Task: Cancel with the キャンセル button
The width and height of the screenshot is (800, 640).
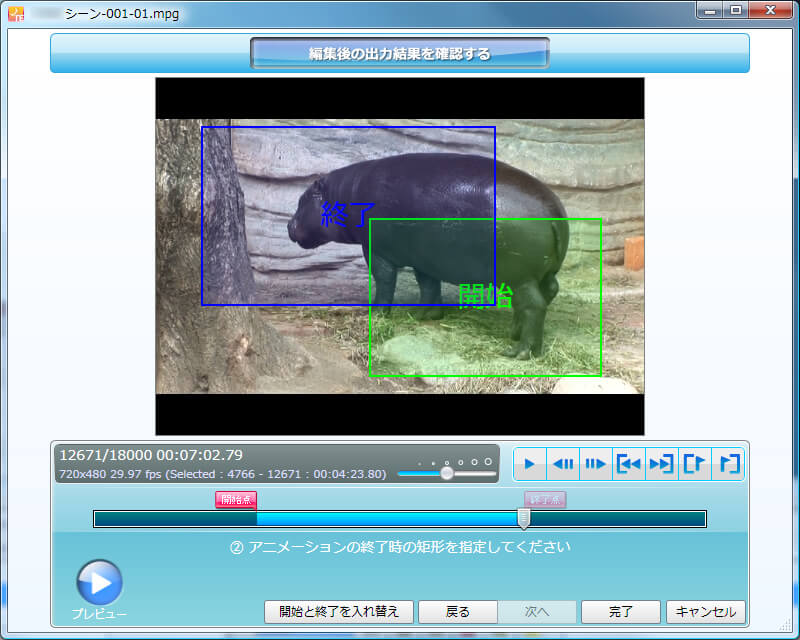Action: 706,612
